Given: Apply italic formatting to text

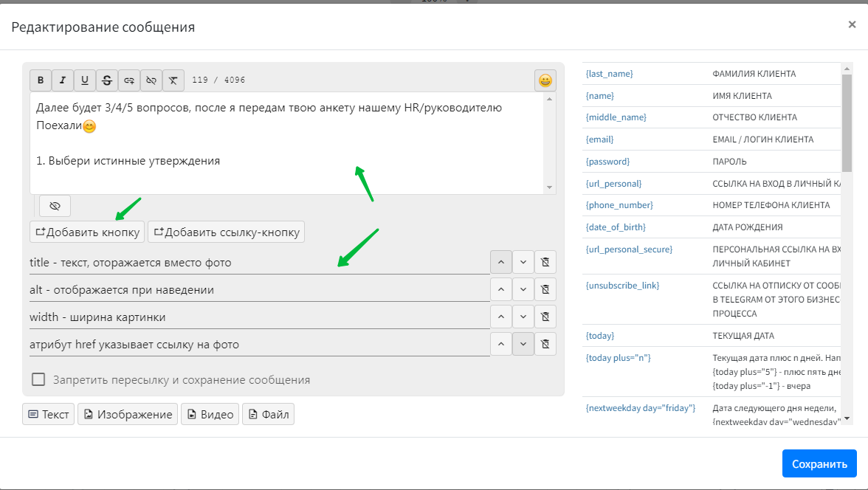Looking at the screenshot, I should click(x=63, y=80).
